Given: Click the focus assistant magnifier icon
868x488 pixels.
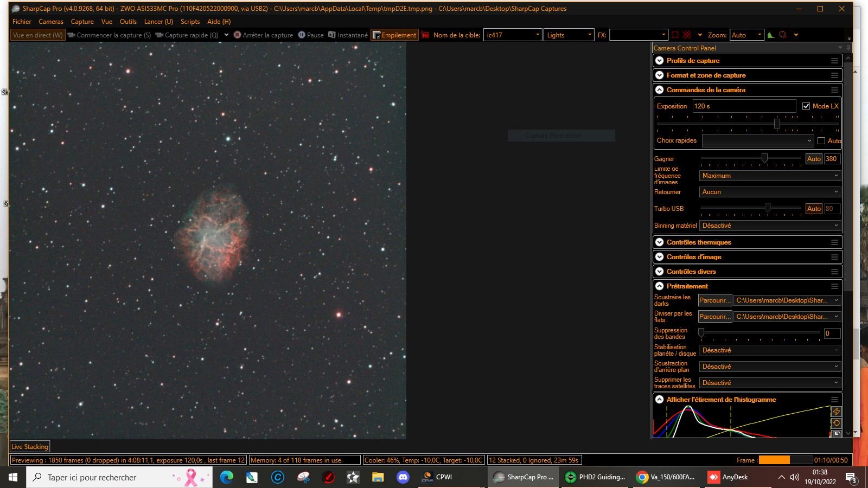Looking at the screenshot, I should click(x=782, y=35).
